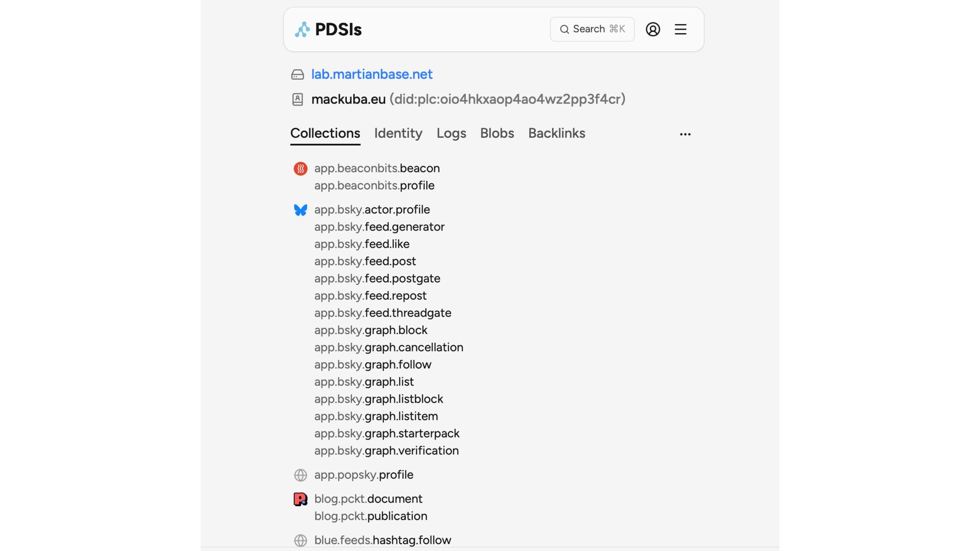This screenshot has height=551, width=980.
Task: Click the PDS server icon
Action: pos(298,74)
